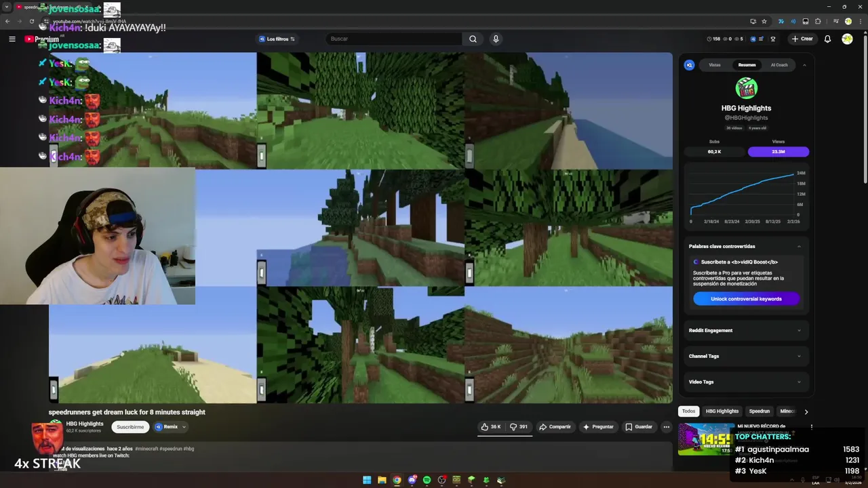Bookmark page with star icon
The image size is (868, 488).
click(764, 21)
